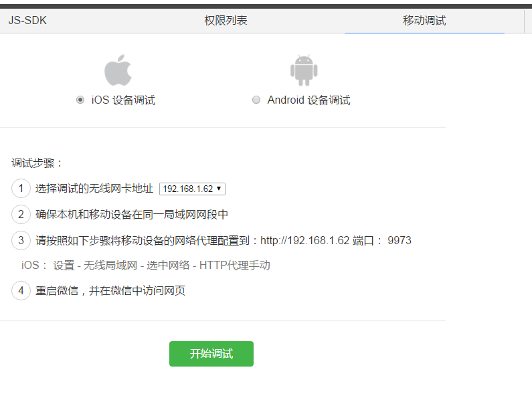This screenshot has width=532, height=394.
Task: Open the 192.168.1.62 network address dropdown
Action: click(x=192, y=189)
